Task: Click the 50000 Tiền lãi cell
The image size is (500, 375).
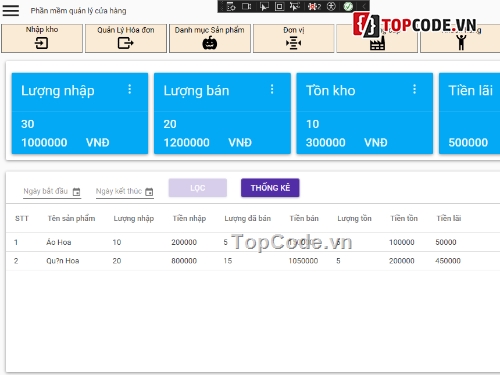Action: pos(446,242)
